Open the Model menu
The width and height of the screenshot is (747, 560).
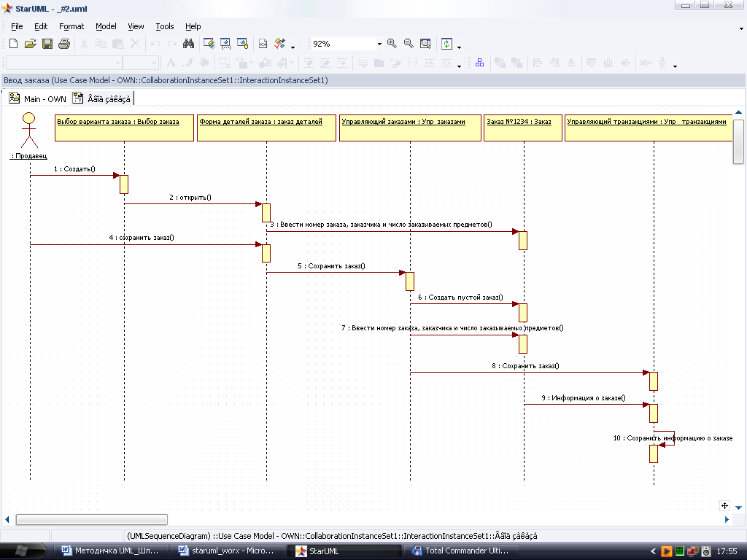[106, 27]
